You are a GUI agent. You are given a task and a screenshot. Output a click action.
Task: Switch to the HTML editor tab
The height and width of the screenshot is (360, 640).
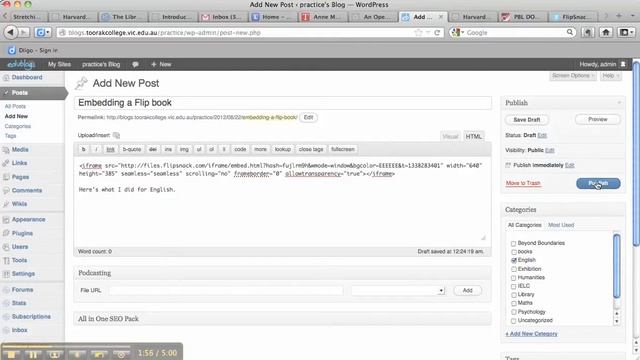pos(473,137)
